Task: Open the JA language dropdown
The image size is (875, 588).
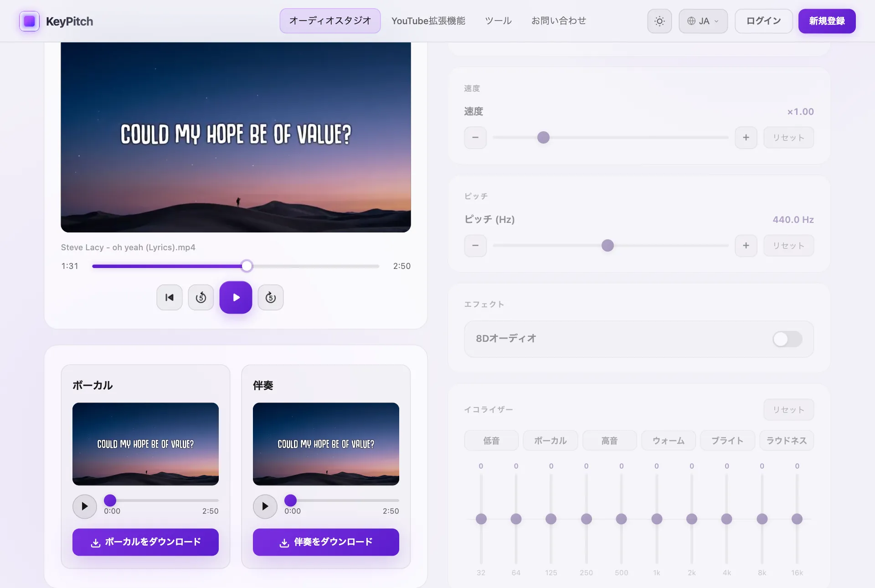Action: coord(703,21)
